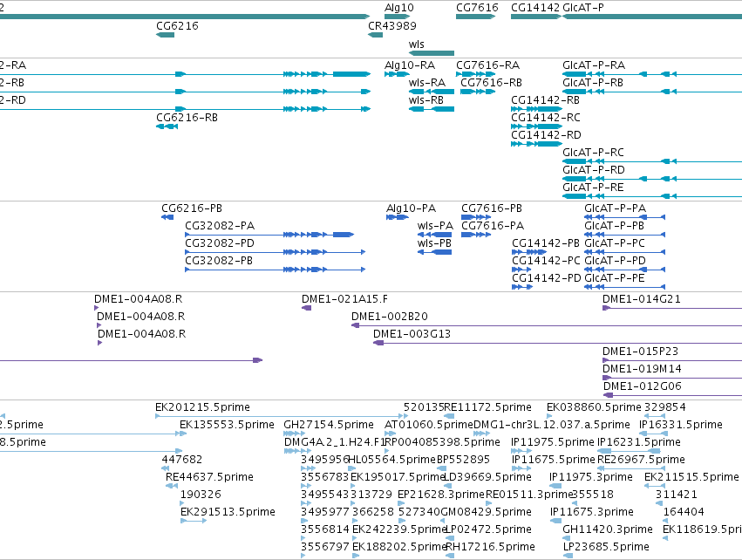Select CDS CG14142-PB label
The image size is (742, 560).
[546, 243]
